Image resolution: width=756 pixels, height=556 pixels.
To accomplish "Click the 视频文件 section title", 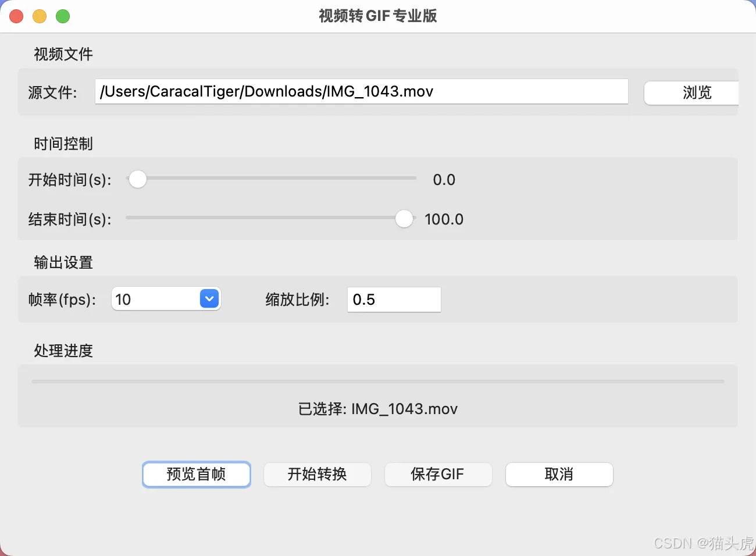I will pyautogui.click(x=63, y=54).
